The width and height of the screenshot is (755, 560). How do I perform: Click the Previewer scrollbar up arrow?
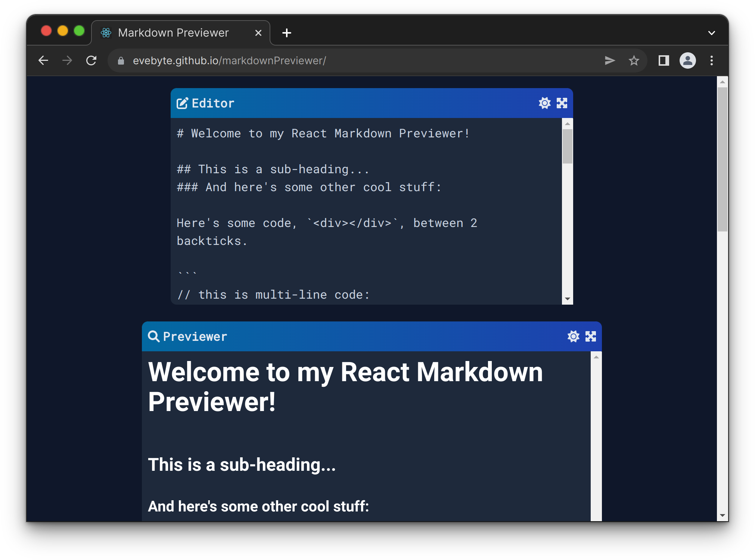(x=596, y=357)
